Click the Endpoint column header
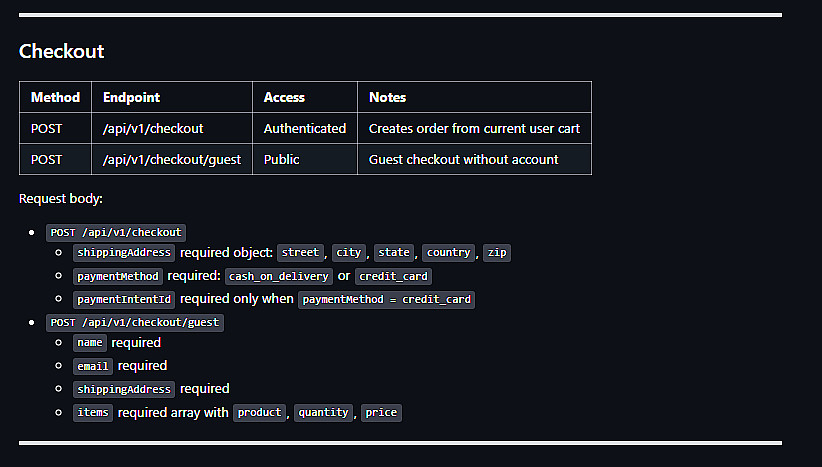This screenshot has height=467, width=822. coord(131,97)
